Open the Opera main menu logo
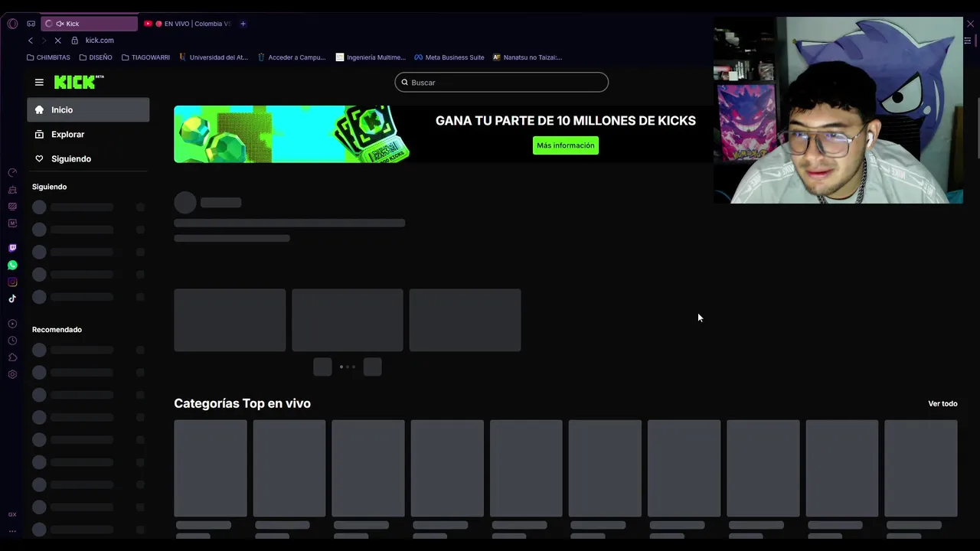 tap(12, 24)
